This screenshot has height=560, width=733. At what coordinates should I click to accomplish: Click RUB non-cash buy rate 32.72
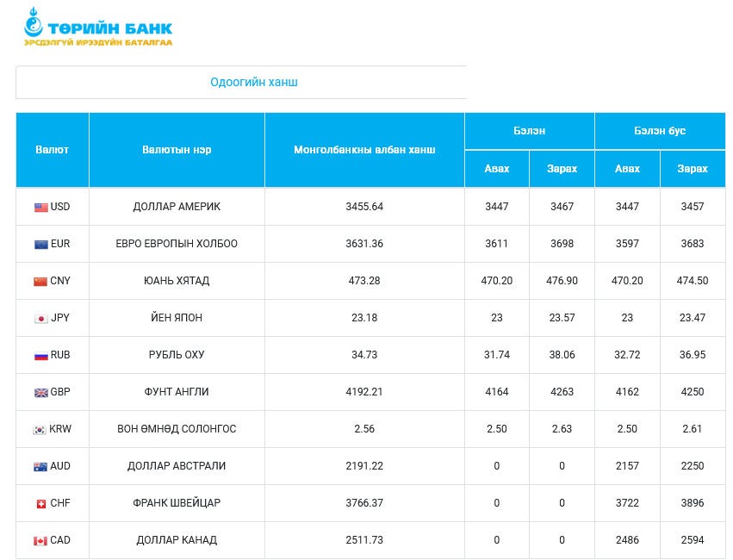point(627,355)
